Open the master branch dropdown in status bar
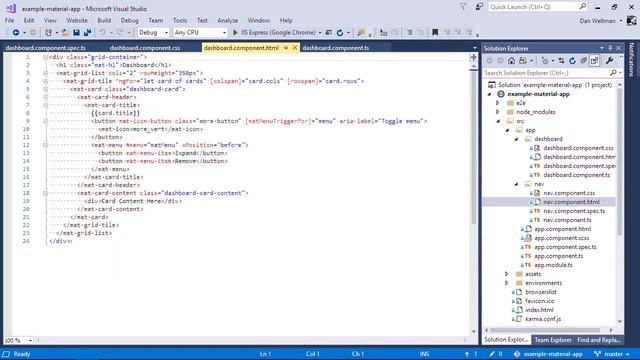 611,354
